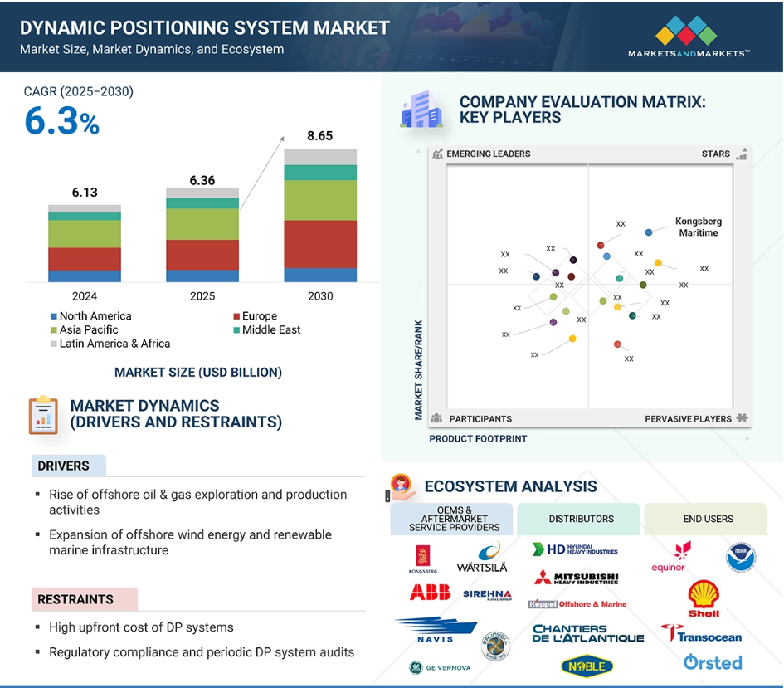Click the Market Dynamics clipboard icon

coord(43,414)
